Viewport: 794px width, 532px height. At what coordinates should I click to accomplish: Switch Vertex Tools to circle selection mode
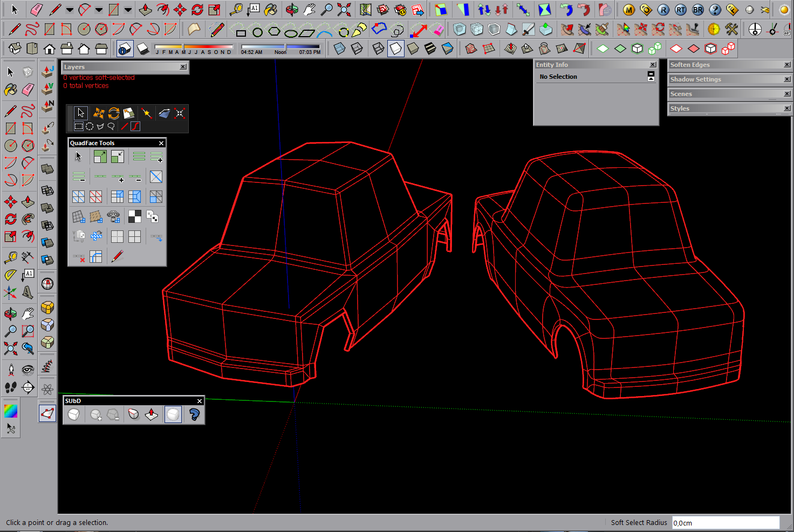tap(90, 126)
